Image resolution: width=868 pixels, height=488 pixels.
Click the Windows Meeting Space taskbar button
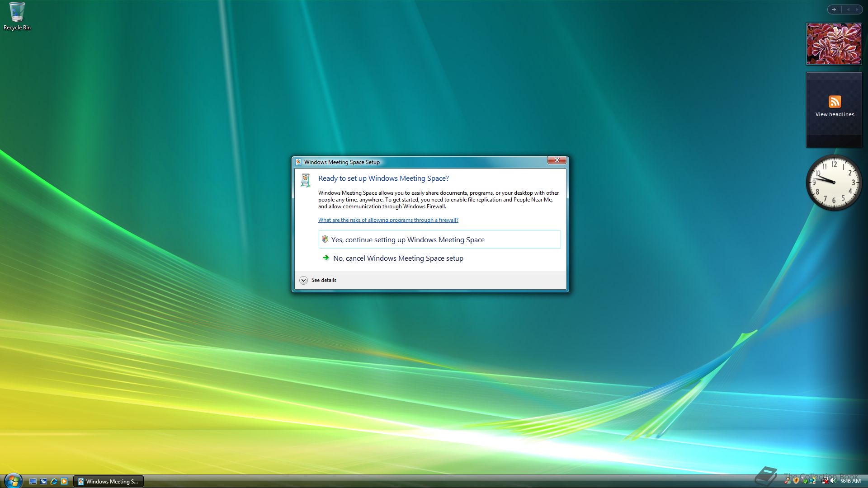(108, 482)
